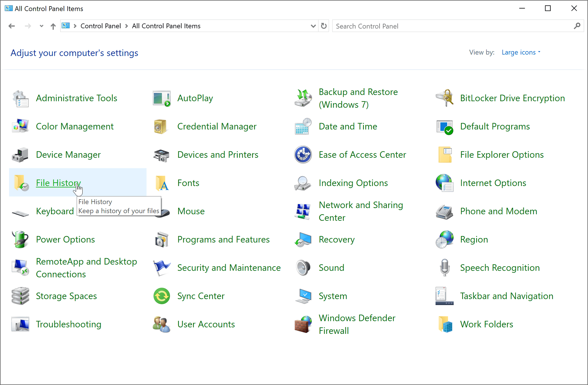Select the All Control Panel Items breadcrumb
The image size is (588, 385).
tap(166, 26)
